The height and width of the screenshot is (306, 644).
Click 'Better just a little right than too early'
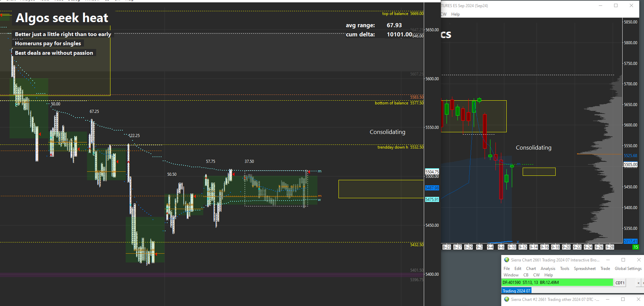point(63,34)
